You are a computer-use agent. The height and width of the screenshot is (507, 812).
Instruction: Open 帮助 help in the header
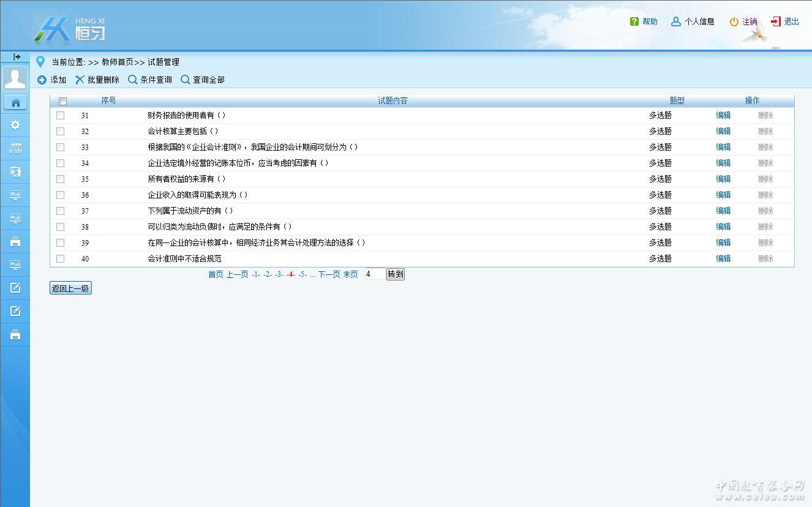pyautogui.click(x=643, y=21)
